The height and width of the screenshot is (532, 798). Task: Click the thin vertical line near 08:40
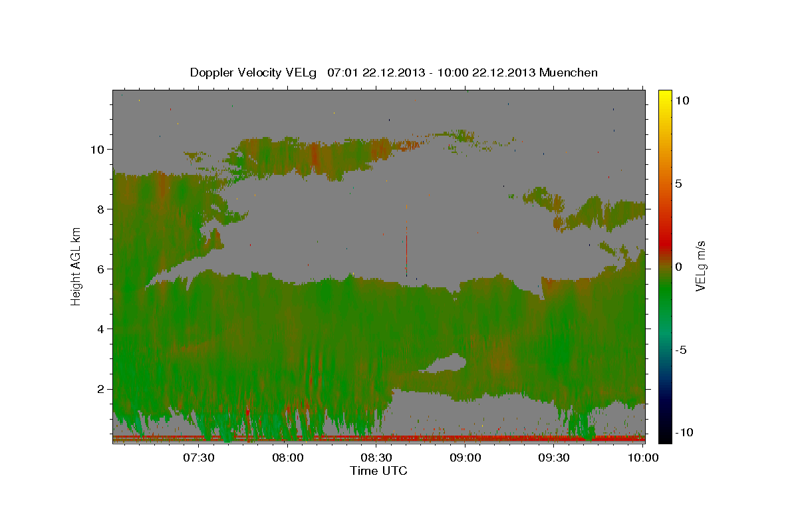(406, 251)
